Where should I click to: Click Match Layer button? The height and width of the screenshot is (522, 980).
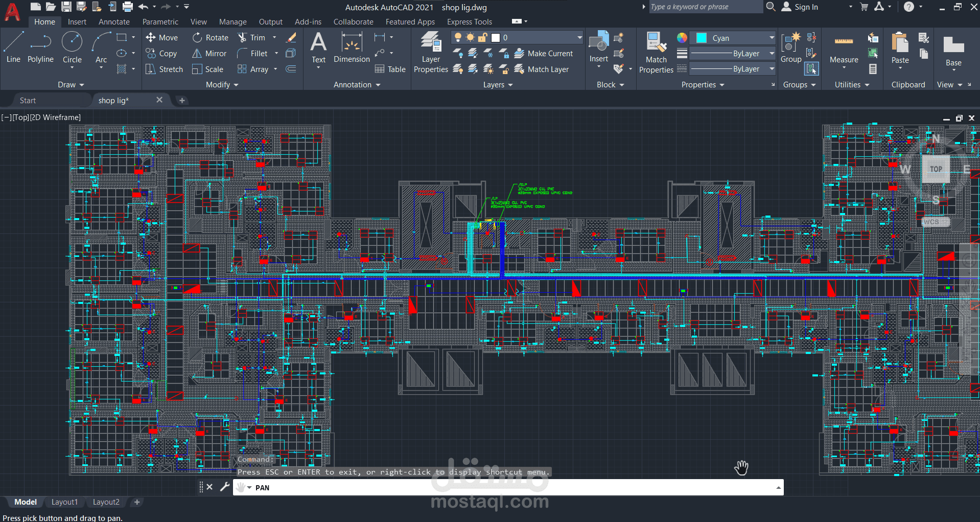point(542,69)
